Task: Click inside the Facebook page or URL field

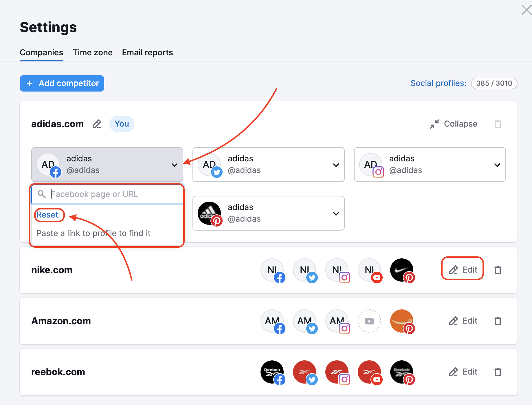Action: point(110,194)
